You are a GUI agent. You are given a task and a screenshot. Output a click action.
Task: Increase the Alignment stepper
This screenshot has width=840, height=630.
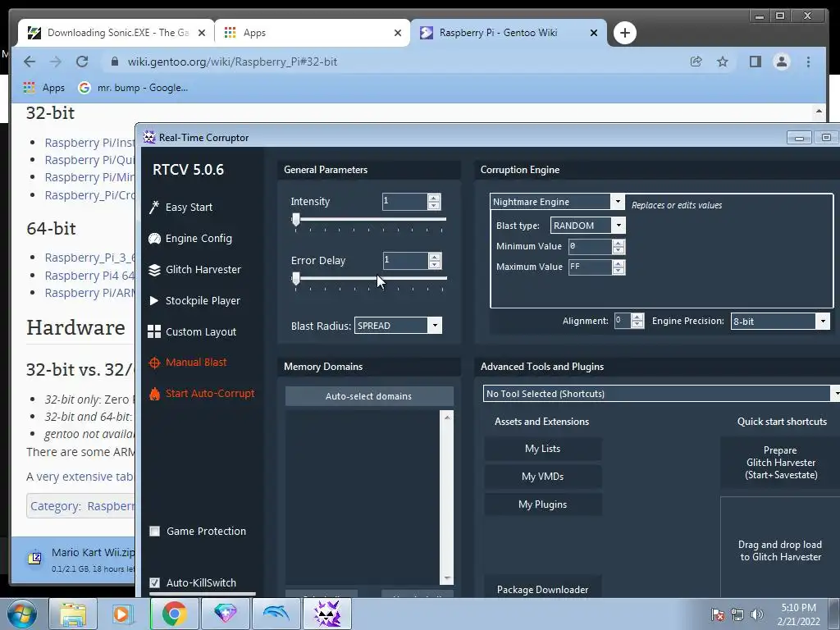click(x=637, y=317)
